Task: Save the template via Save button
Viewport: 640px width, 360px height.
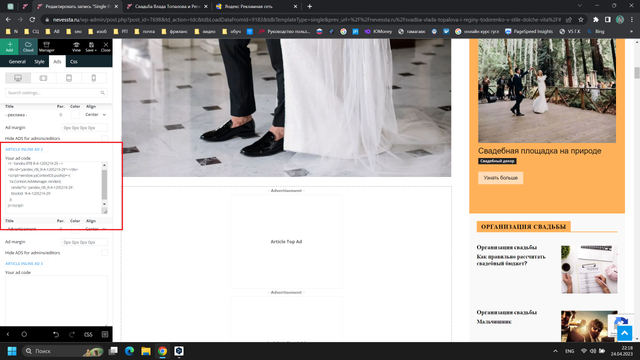Action: point(91,47)
